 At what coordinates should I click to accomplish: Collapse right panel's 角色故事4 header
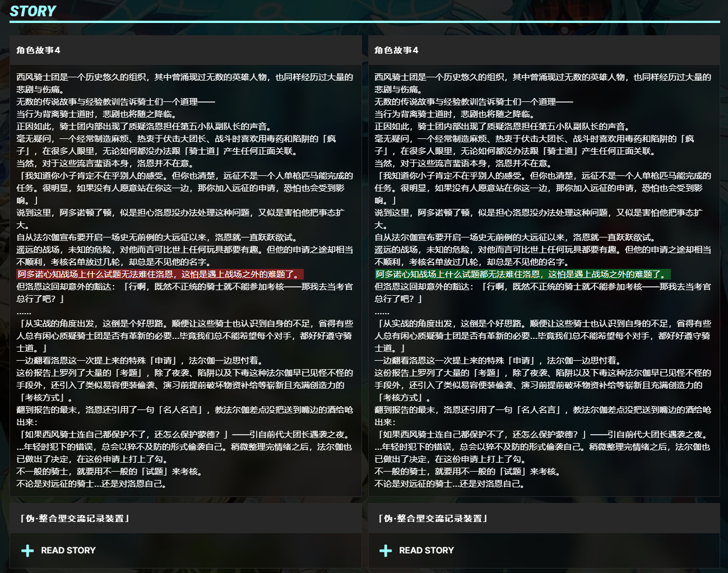(544, 50)
